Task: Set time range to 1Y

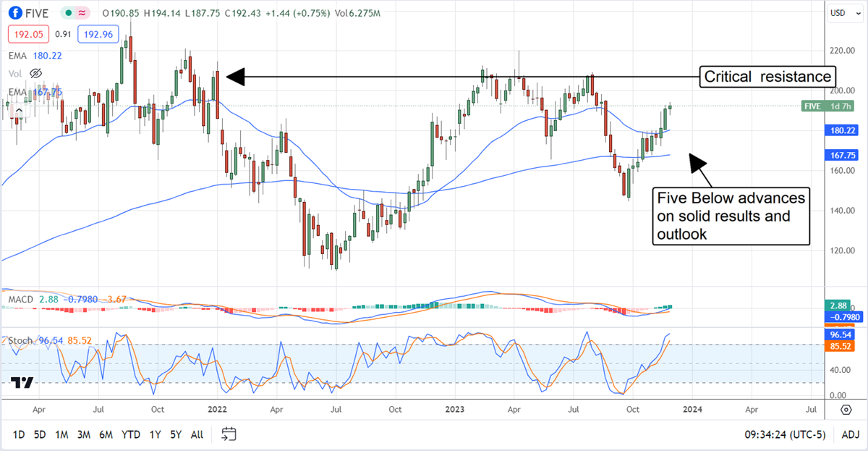Action: (x=155, y=434)
